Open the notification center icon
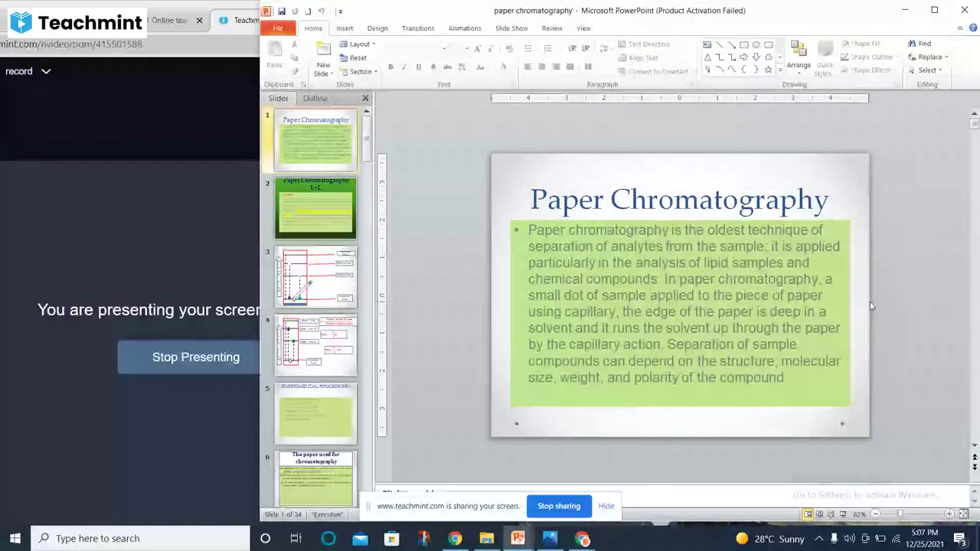Image resolution: width=980 pixels, height=551 pixels. pyautogui.click(x=960, y=539)
